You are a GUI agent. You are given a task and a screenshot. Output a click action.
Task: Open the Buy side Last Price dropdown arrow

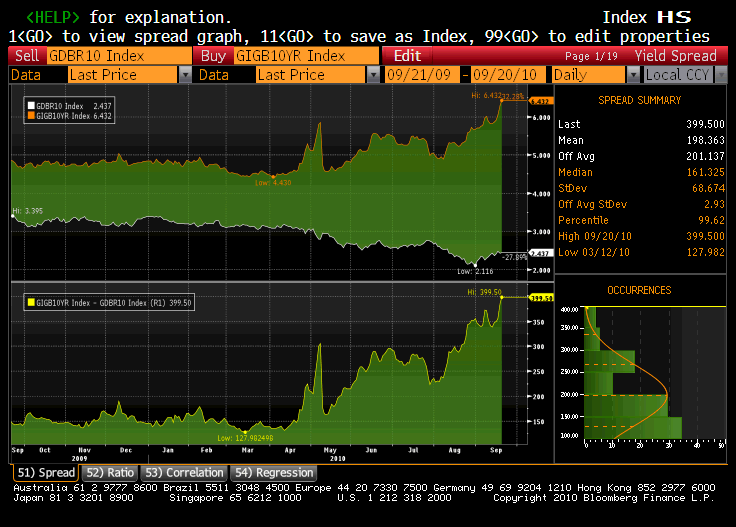point(372,75)
